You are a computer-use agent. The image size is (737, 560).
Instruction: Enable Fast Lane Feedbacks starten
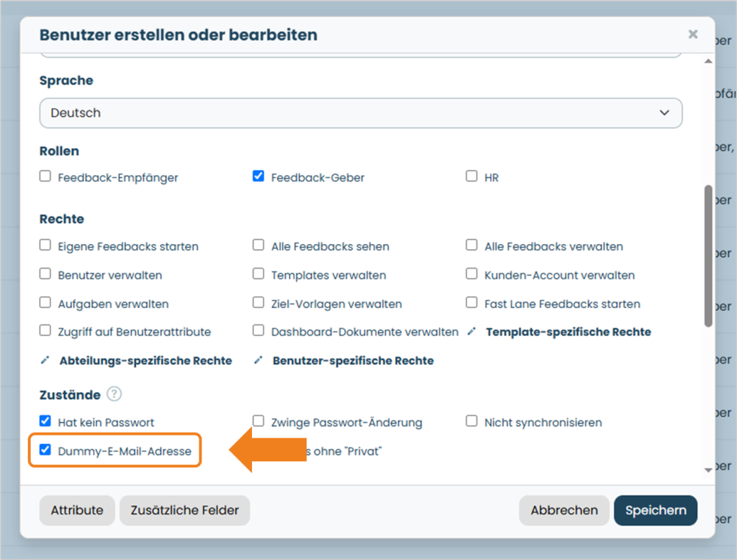coord(471,302)
